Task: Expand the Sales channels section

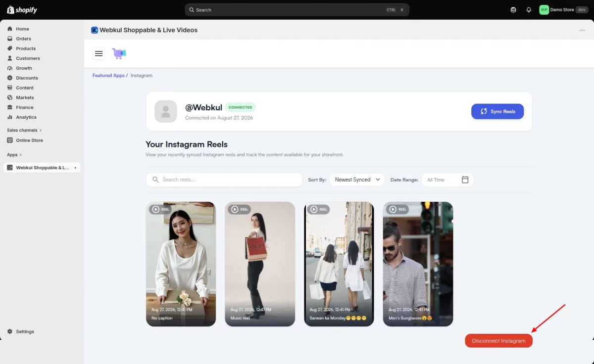Action: (24, 130)
